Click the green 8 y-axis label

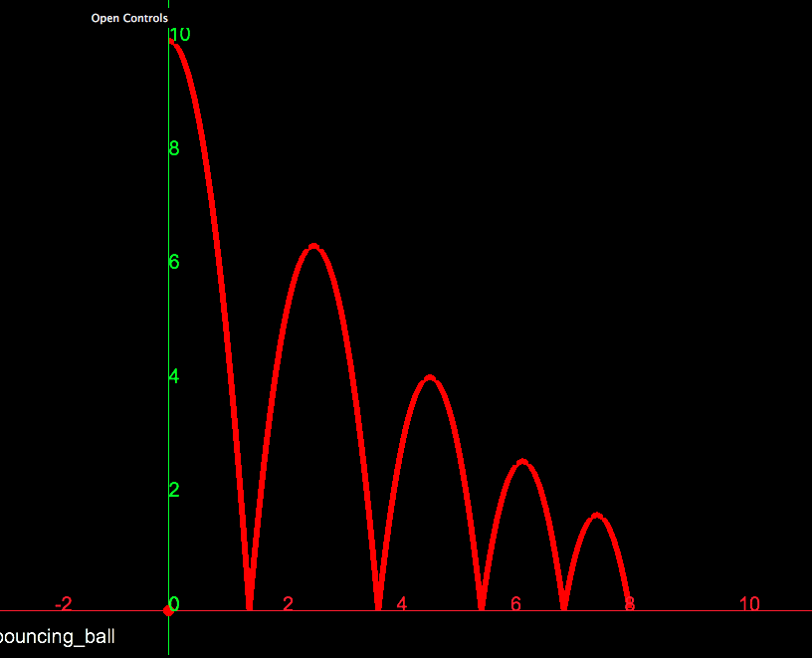(174, 148)
